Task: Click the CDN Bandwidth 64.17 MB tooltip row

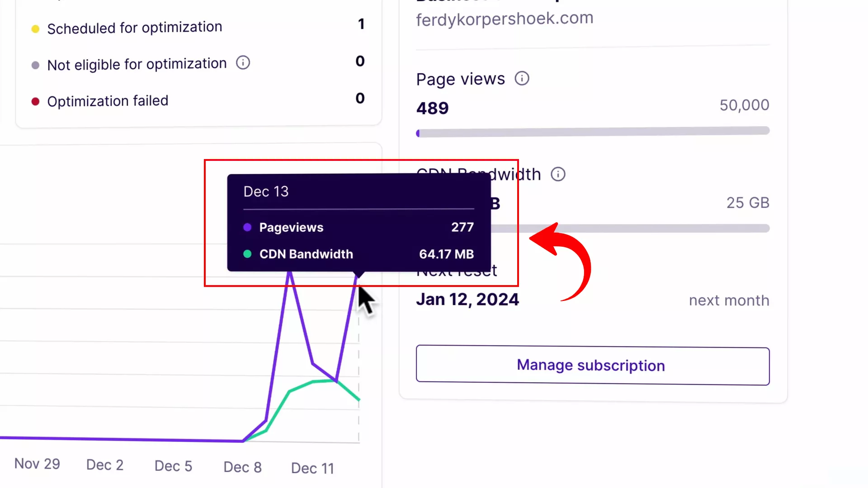Action: point(359,254)
